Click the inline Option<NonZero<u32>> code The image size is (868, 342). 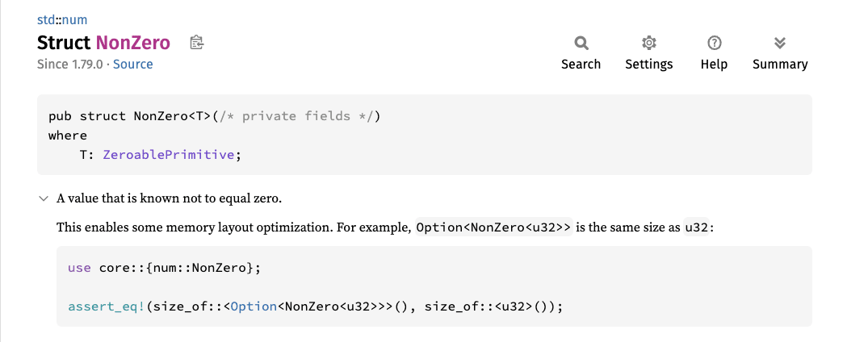pyautogui.click(x=493, y=227)
